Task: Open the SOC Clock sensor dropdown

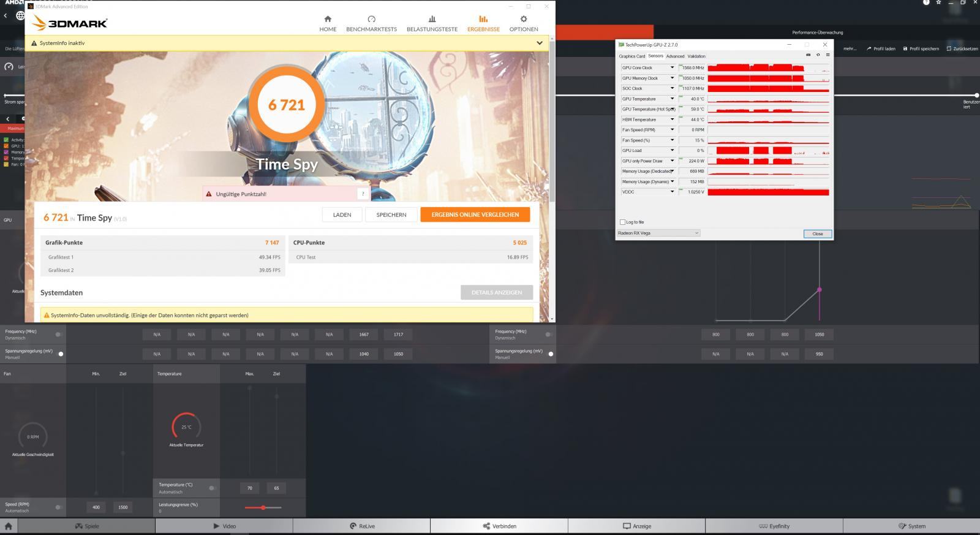Action: point(672,88)
